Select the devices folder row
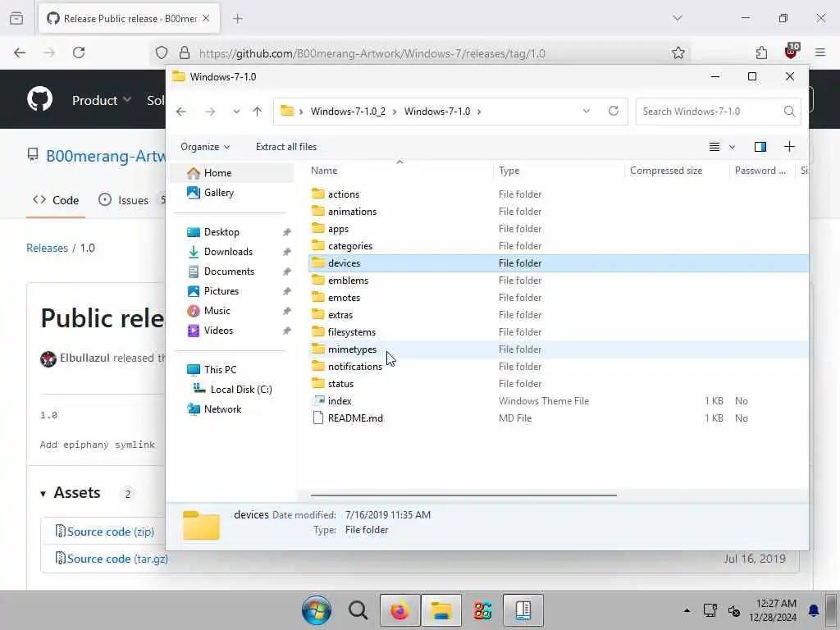Image resolution: width=840 pixels, height=630 pixels. [x=558, y=263]
